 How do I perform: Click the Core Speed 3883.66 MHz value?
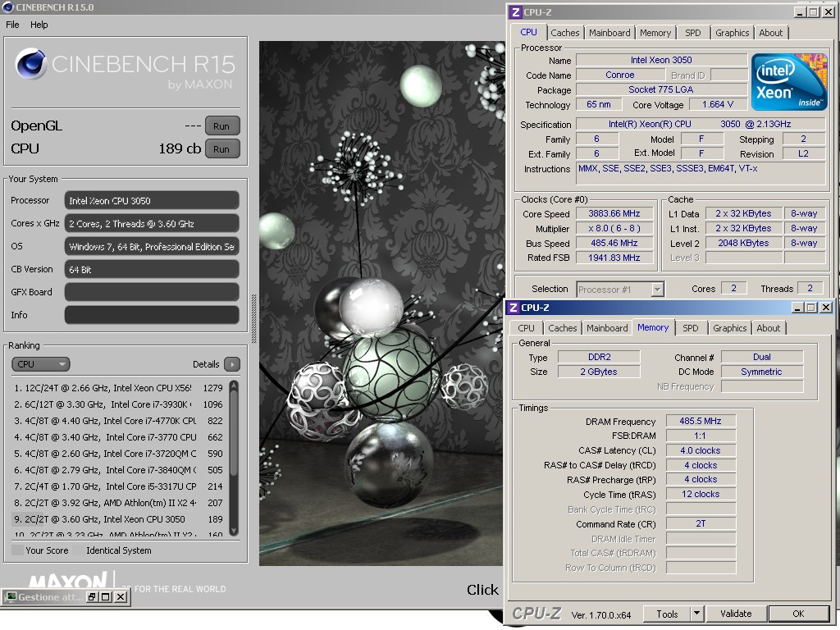point(614,213)
